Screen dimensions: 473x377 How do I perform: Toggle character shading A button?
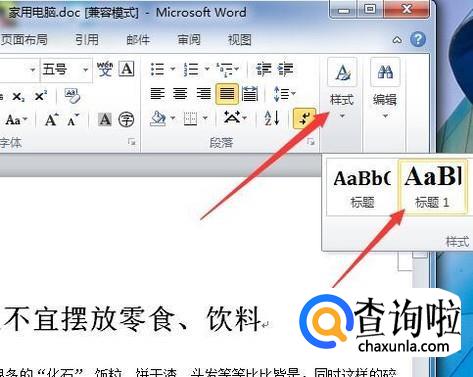pyautogui.click(x=104, y=119)
